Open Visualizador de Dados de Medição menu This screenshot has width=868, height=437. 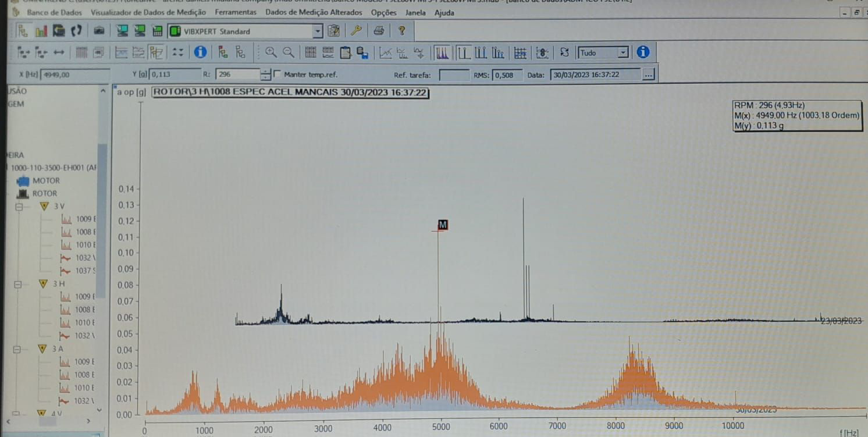148,12
